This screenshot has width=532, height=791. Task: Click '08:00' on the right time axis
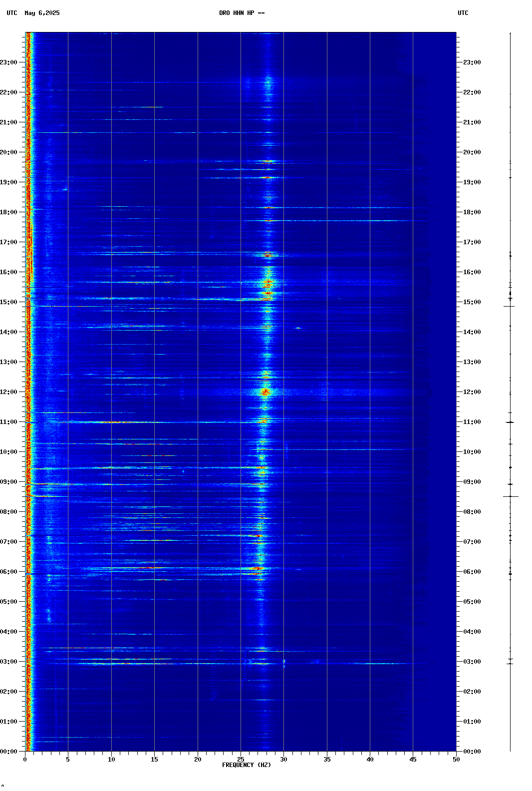click(472, 512)
